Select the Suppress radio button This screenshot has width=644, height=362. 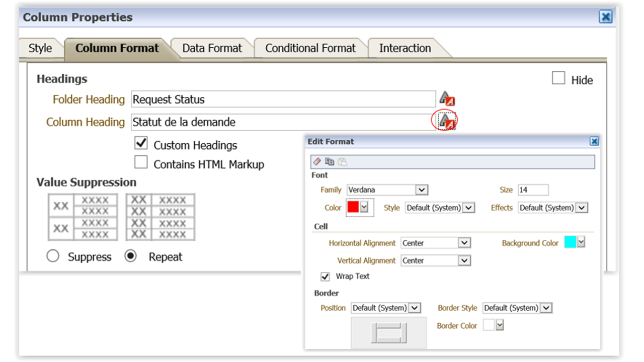(x=53, y=256)
